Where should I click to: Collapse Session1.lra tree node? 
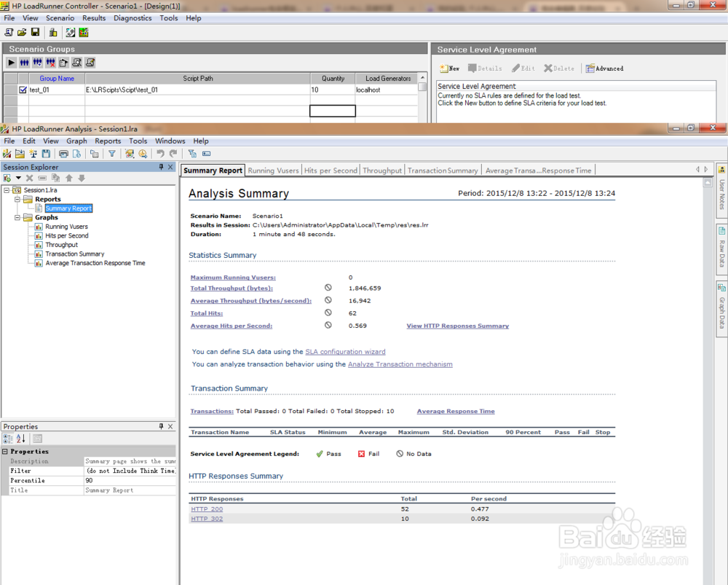pos(7,190)
